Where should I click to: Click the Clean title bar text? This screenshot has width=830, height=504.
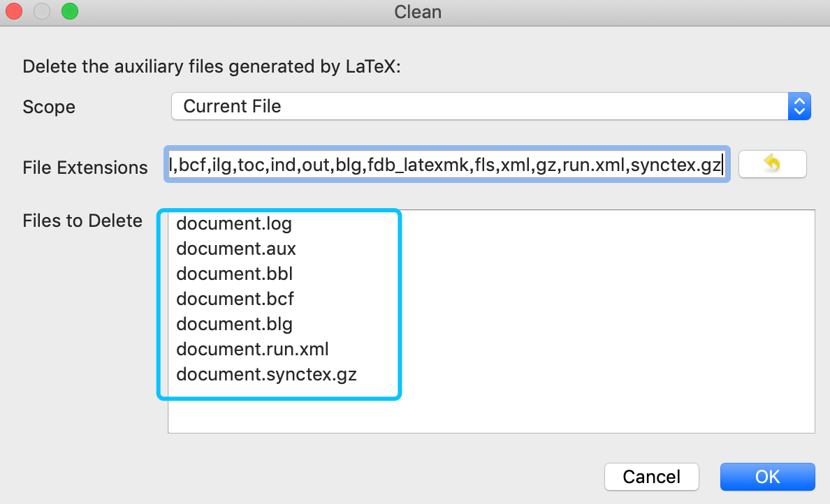(x=417, y=12)
